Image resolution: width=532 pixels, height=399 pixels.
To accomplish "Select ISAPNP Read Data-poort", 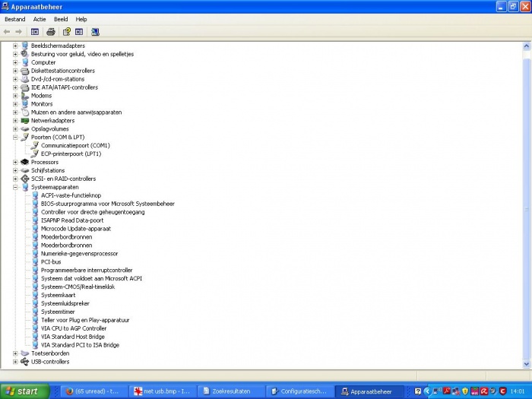I will 72,220.
